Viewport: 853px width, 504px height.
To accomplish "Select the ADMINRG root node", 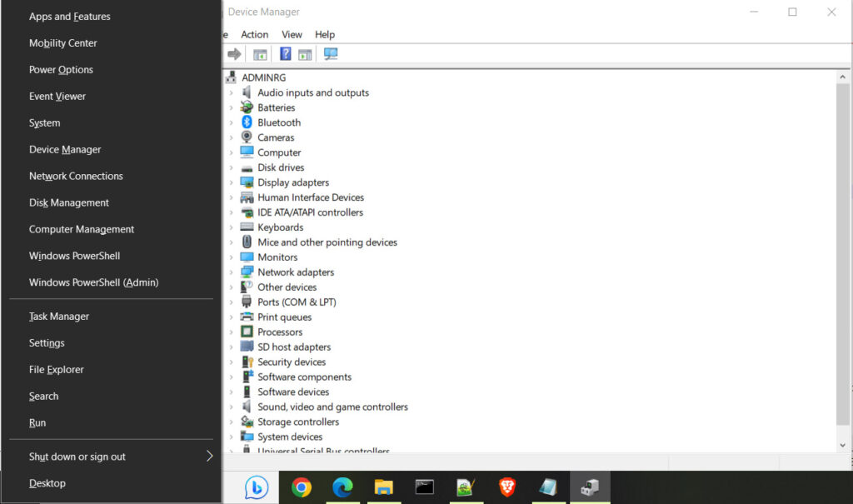I will click(x=266, y=77).
